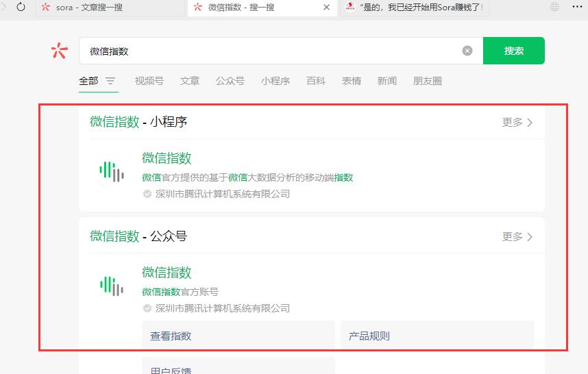Image resolution: width=588 pixels, height=374 pixels.
Task: Expand 更多 in the 公众号 section
Action: [517, 237]
